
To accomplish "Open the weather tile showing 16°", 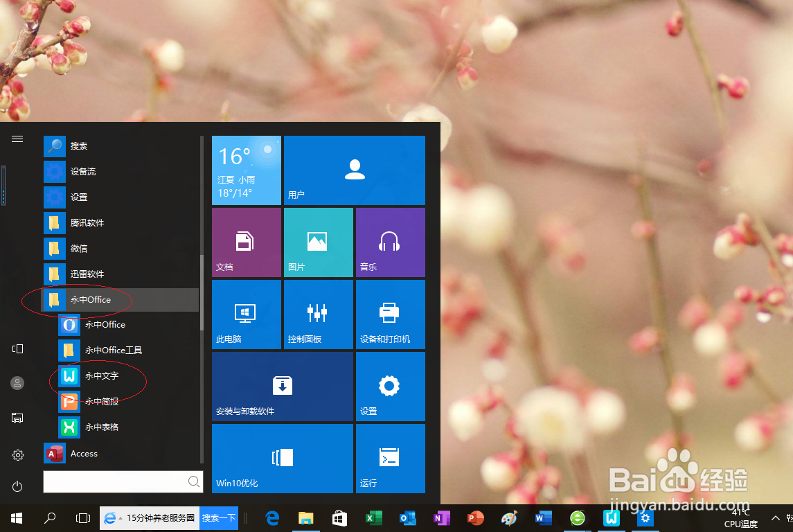I will click(247, 170).
